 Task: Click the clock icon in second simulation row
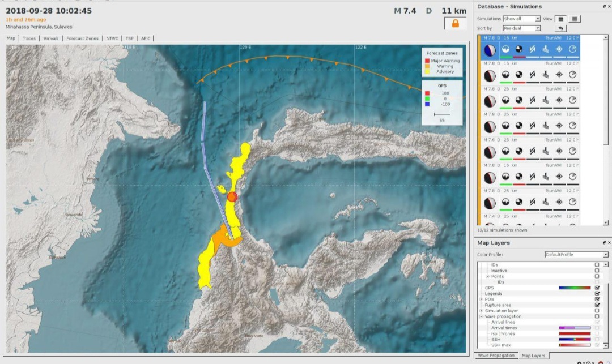tap(572, 74)
